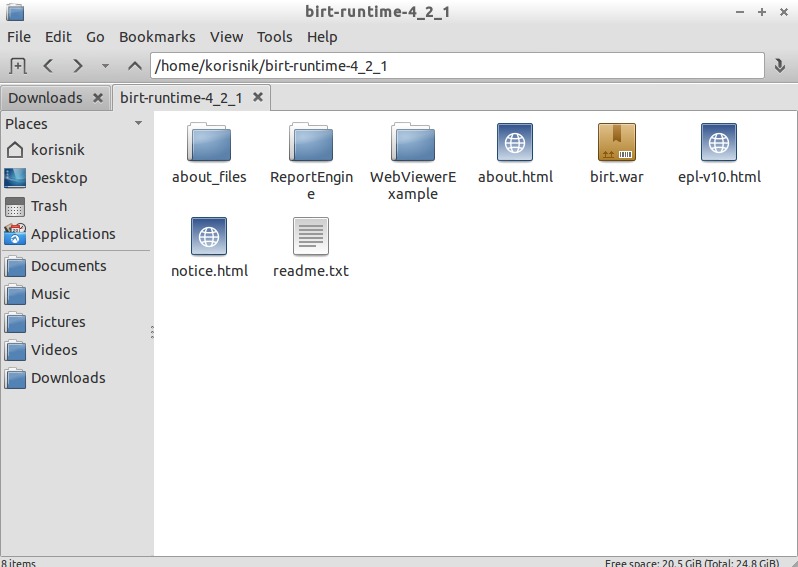Go to parent folder with up arrow
This screenshot has height=567, width=798.
click(134, 66)
